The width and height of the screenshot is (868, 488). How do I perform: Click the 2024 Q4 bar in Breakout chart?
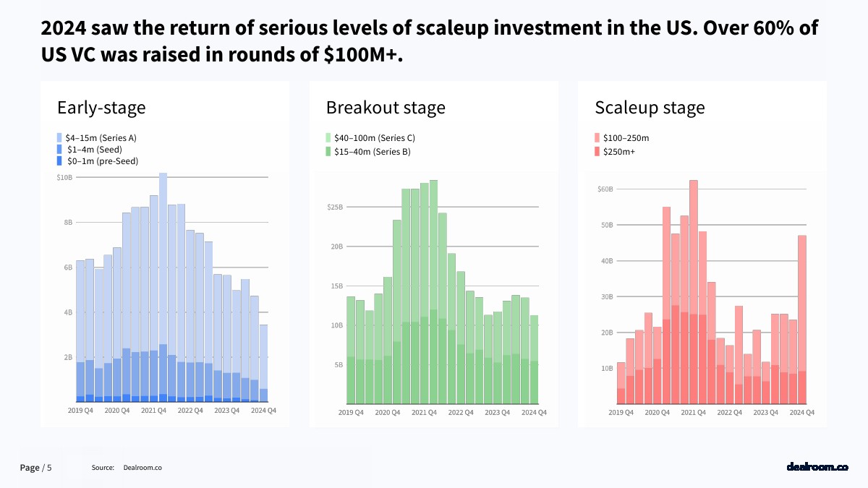coord(534,358)
